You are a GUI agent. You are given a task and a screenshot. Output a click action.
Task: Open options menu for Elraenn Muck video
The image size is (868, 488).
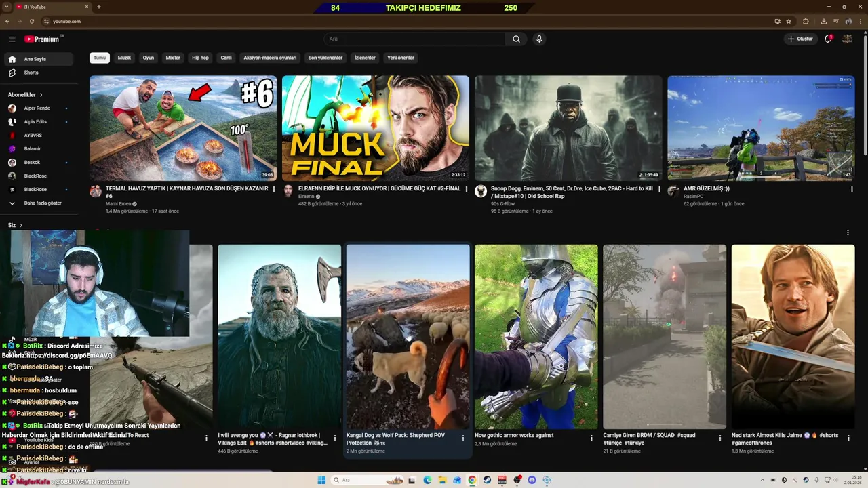[x=467, y=189]
